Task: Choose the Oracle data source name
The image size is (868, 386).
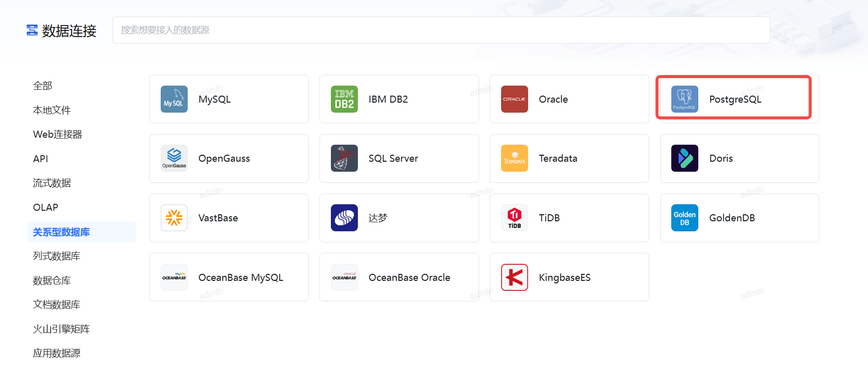Action: click(x=554, y=99)
